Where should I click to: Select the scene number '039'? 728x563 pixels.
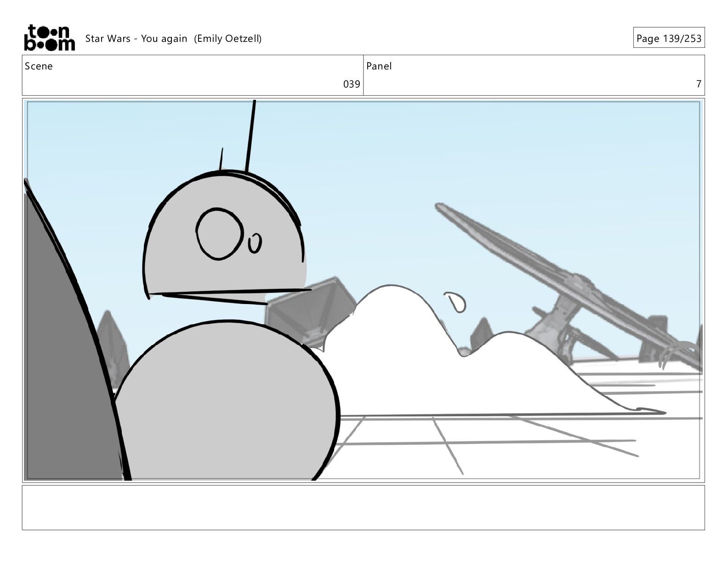tap(352, 84)
